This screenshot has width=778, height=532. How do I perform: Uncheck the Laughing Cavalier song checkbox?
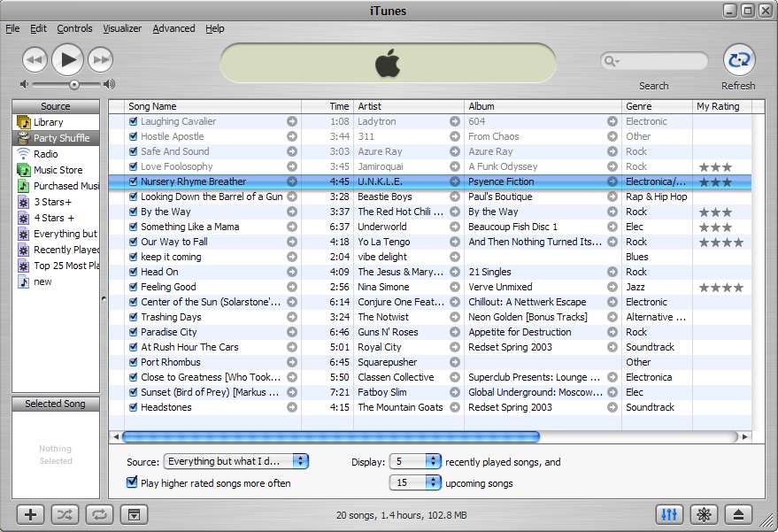[133, 121]
